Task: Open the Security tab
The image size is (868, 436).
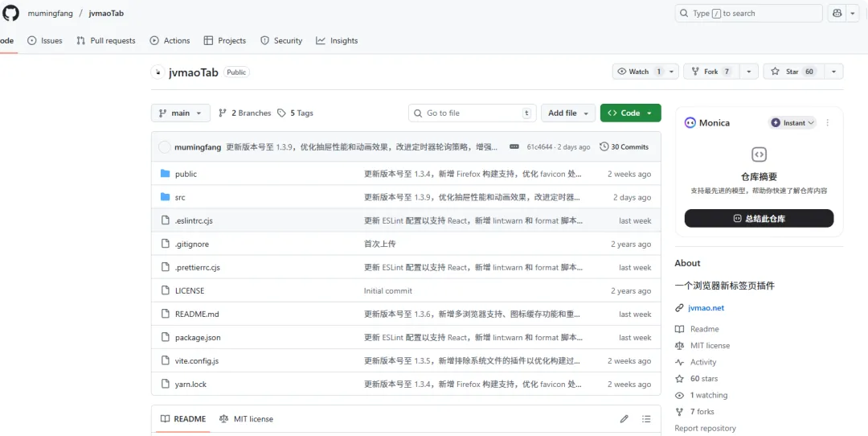Action: coord(281,40)
